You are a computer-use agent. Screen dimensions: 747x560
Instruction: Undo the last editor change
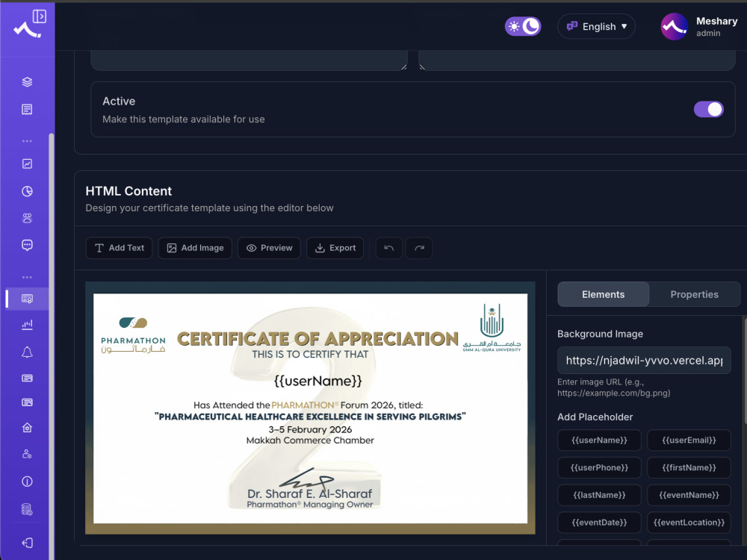[388, 248]
